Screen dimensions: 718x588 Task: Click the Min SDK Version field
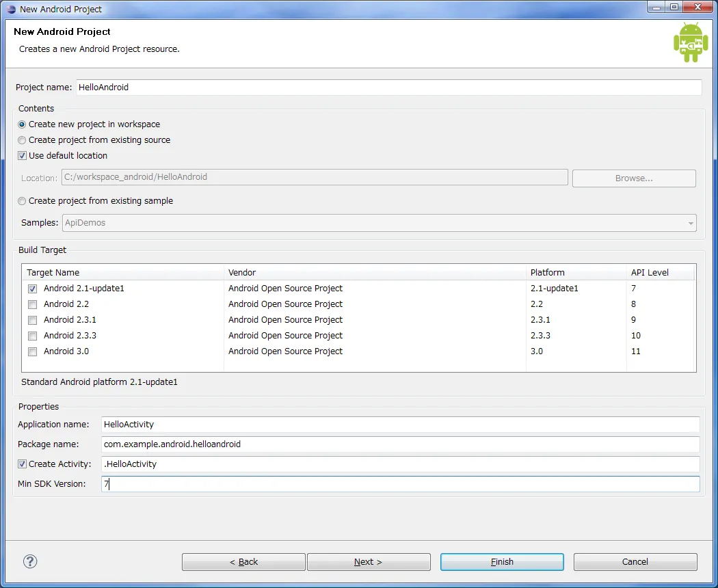click(x=400, y=484)
